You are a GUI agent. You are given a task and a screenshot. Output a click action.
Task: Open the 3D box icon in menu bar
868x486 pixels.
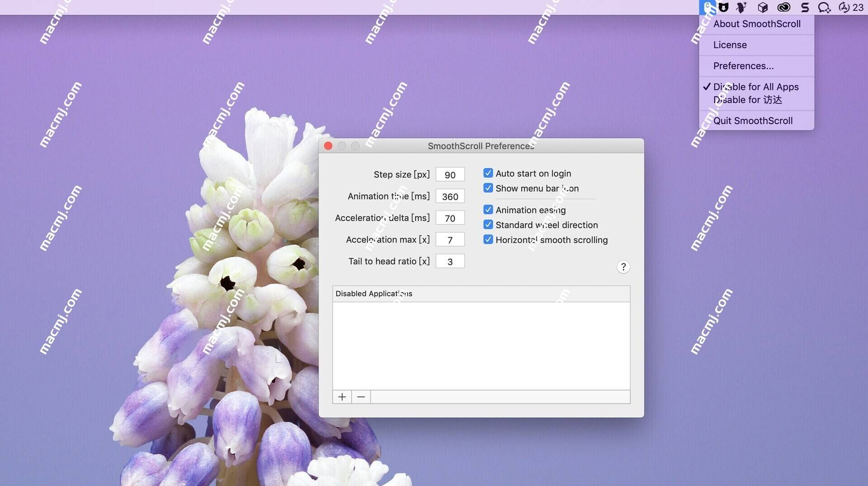(x=763, y=7)
